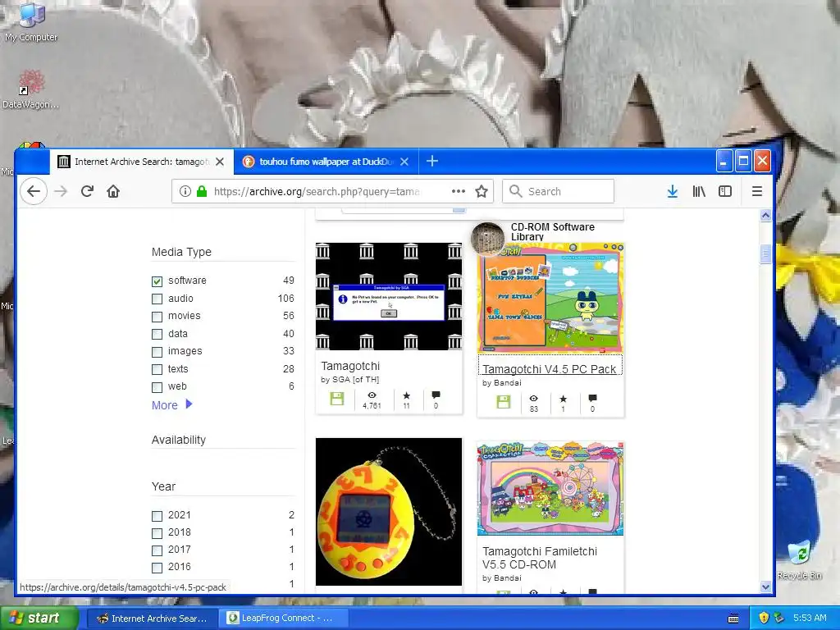Image resolution: width=840 pixels, height=630 pixels.
Task: Click the views eye icon showing 4,761
Action: click(x=372, y=395)
